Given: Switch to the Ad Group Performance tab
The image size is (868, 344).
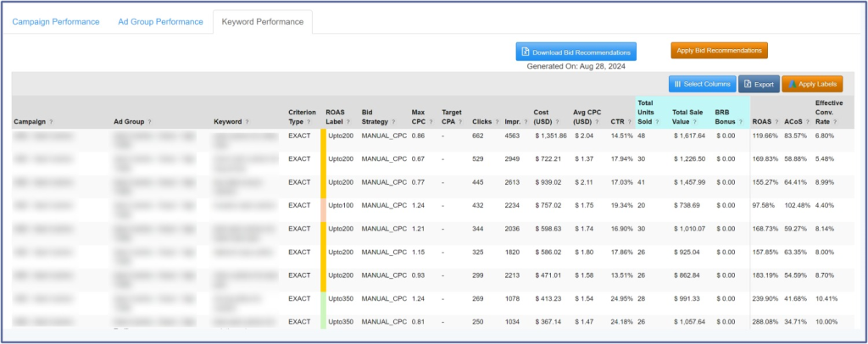Looking at the screenshot, I should 160,22.
